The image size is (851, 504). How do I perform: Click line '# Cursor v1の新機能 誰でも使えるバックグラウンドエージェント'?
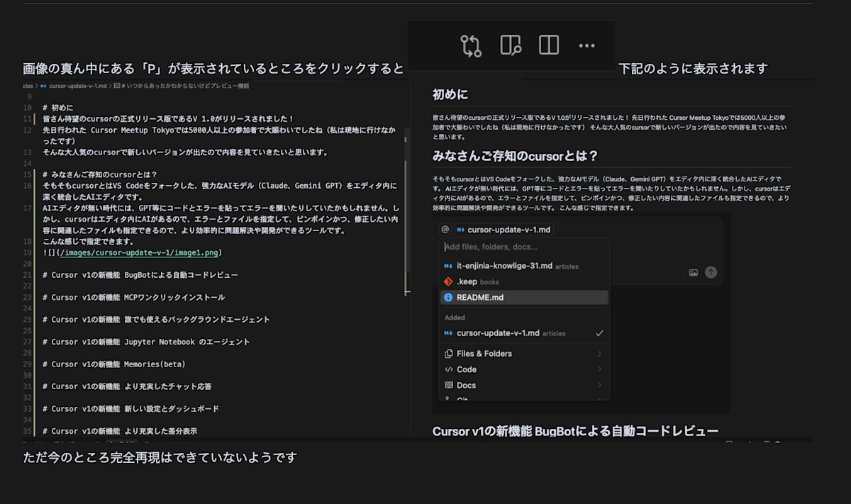[155, 320]
